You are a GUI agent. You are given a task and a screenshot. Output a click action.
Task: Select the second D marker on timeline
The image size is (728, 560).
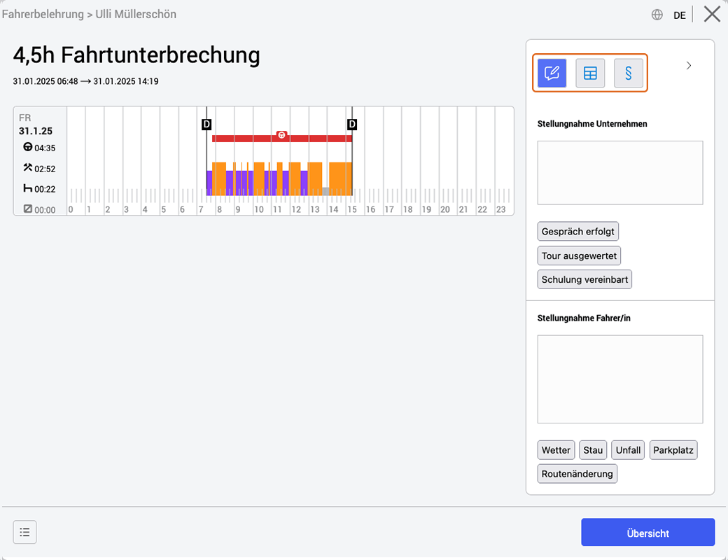coord(352,125)
